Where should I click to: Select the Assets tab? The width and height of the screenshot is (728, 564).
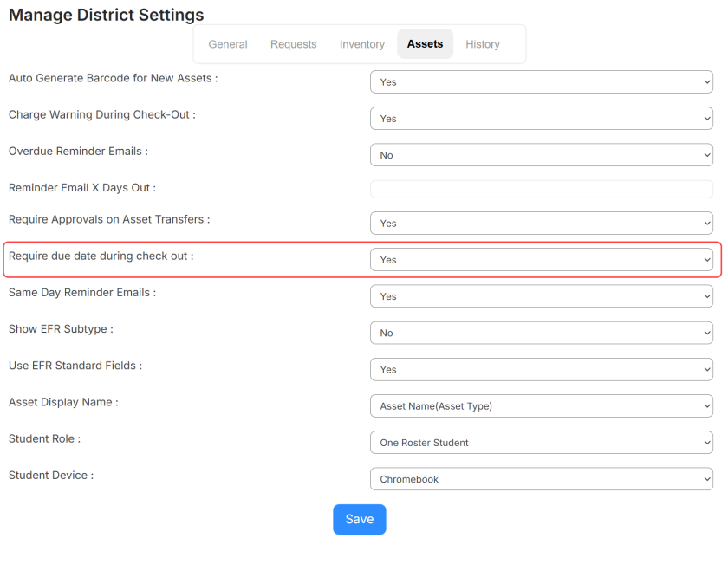[425, 44]
